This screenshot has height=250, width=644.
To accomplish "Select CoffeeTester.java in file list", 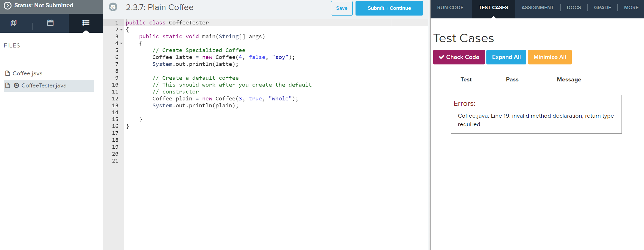I will coord(49,85).
